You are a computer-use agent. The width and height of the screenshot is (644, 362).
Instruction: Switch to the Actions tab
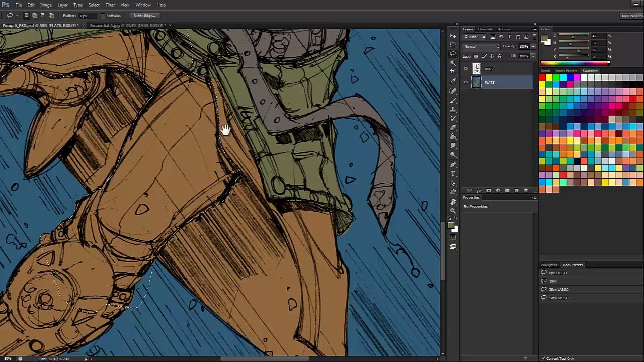coord(504,29)
